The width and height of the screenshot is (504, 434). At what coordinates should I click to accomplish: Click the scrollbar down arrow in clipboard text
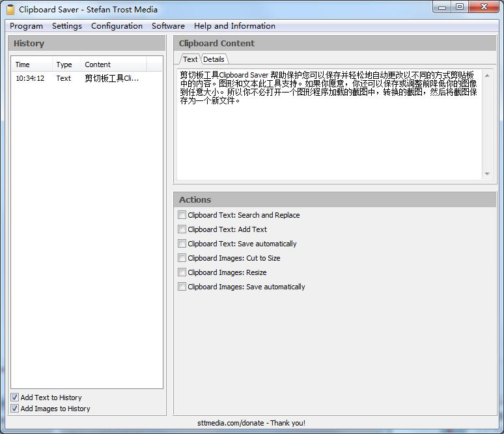487,174
